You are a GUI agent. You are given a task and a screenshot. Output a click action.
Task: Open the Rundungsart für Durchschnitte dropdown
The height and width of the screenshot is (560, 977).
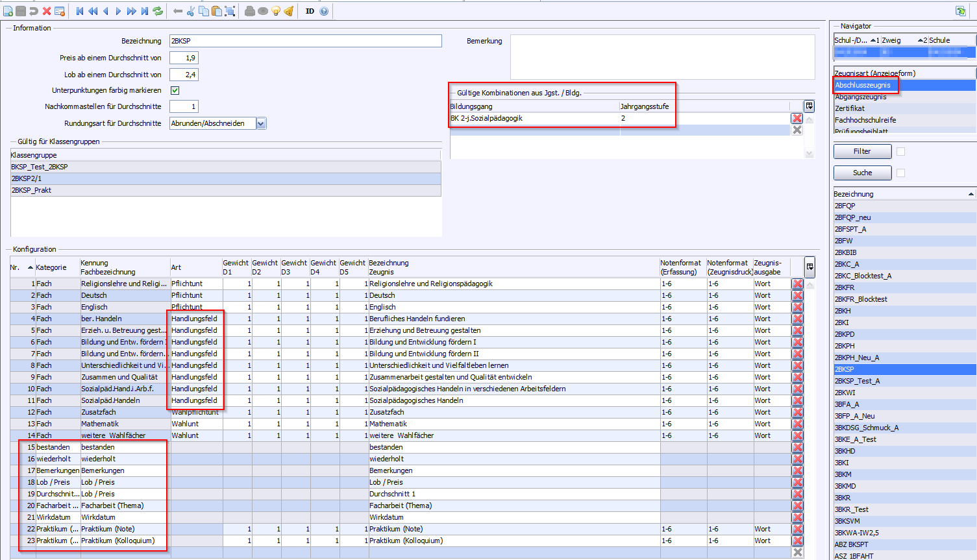(261, 123)
